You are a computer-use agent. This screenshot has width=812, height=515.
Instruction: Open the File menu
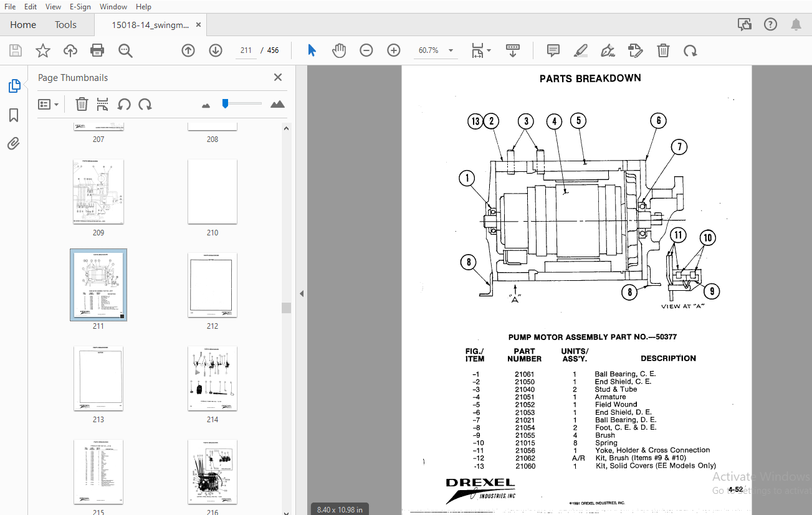point(10,7)
